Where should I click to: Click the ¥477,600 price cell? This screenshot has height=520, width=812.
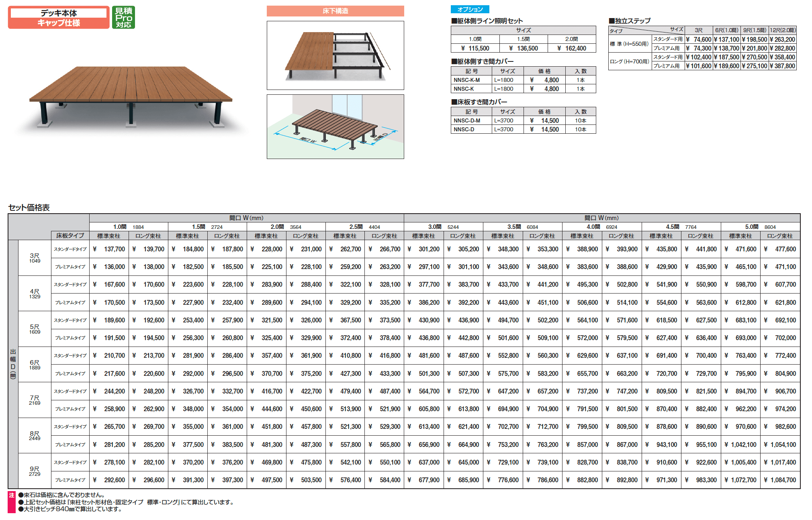coord(780,249)
